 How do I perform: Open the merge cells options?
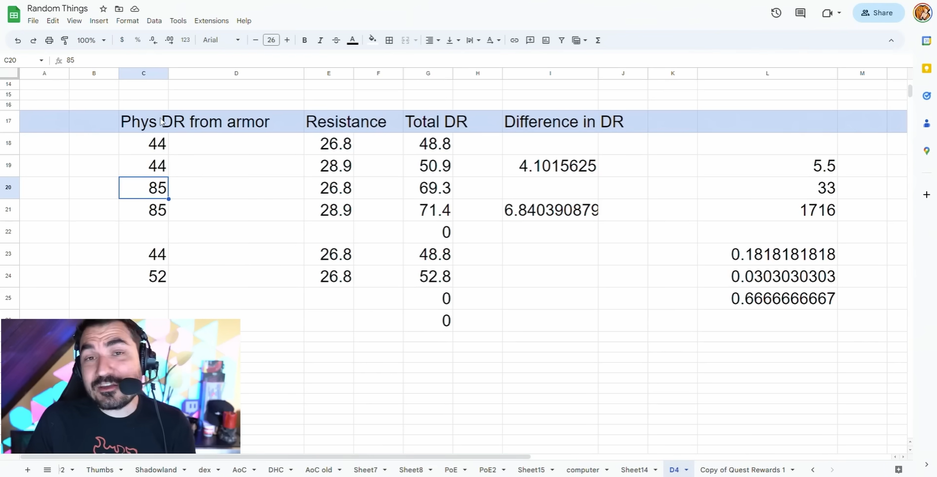point(409,40)
